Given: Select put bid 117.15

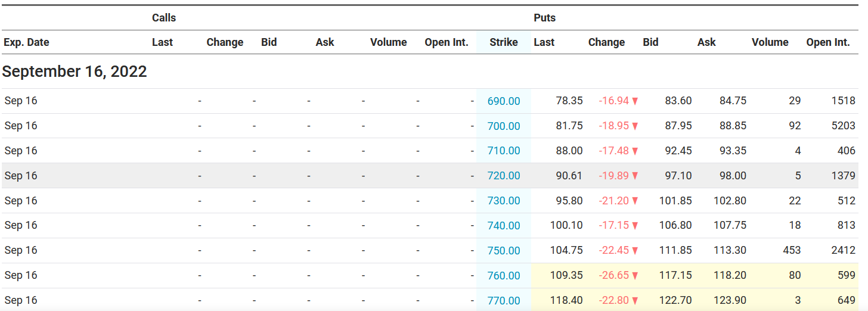Looking at the screenshot, I should click(x=675, y=275).
